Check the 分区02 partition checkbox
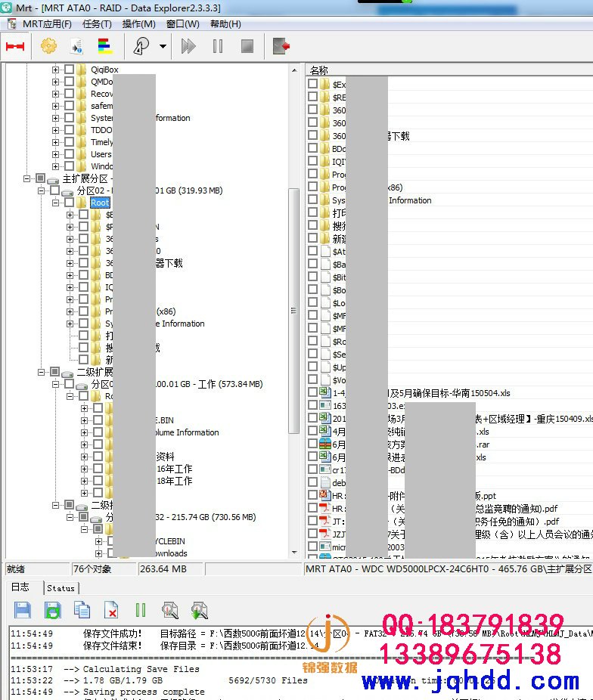Image resolution: width=593 pixels, height=700 pixels. tap(55, 190)
